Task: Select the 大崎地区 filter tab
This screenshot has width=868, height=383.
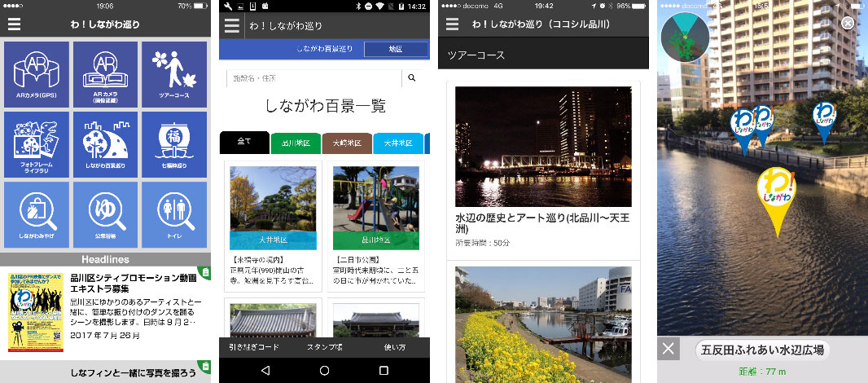Action: pos(347,143)
